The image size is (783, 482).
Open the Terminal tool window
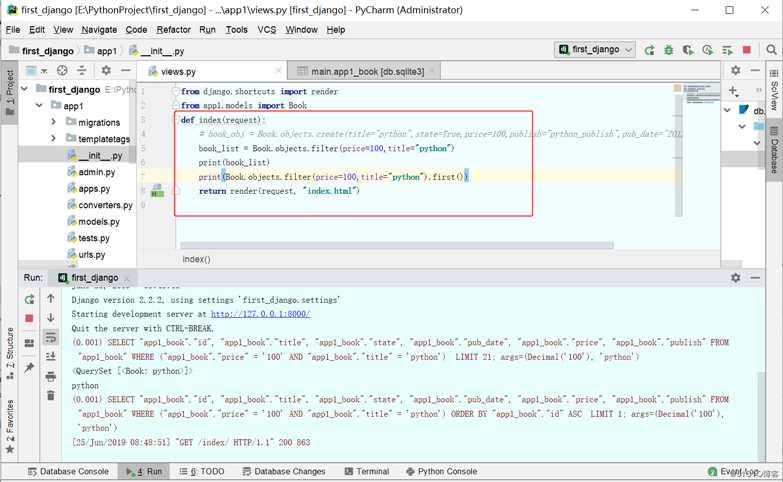pos(367,471)
